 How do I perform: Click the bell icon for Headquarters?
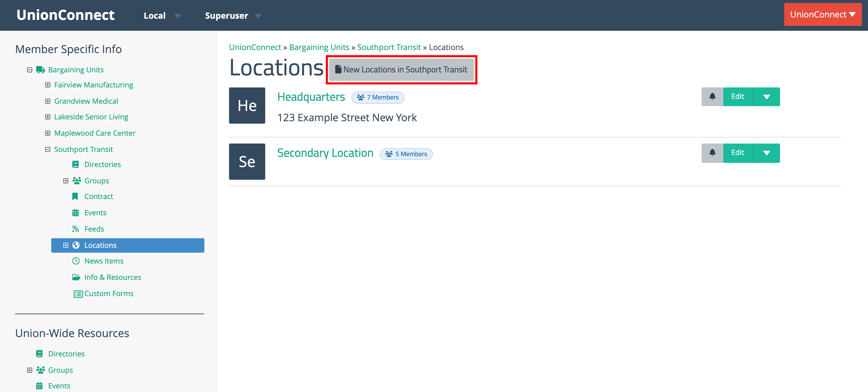coord(712,97)
